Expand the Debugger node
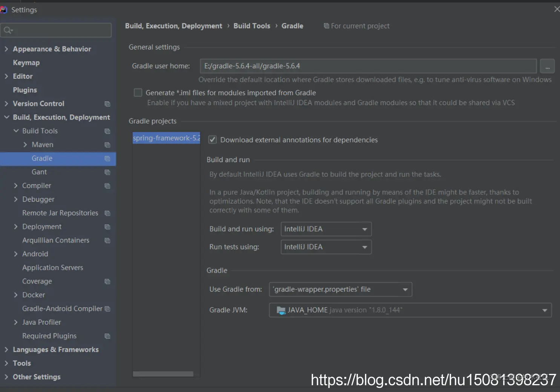Viewport: 560px width, 392px height. [15, 199]
